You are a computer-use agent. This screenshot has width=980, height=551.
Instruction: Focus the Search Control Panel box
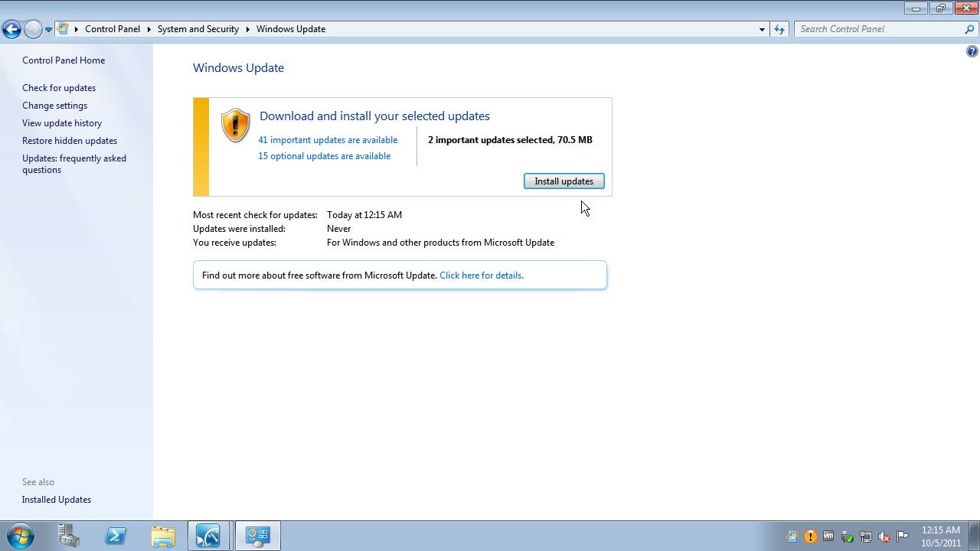click(879, 29)
